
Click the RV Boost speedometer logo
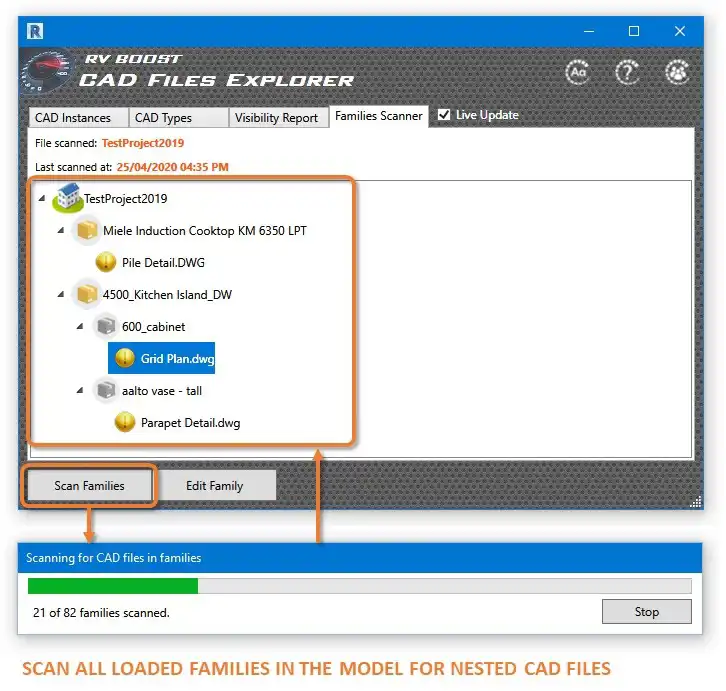point(48,71)
